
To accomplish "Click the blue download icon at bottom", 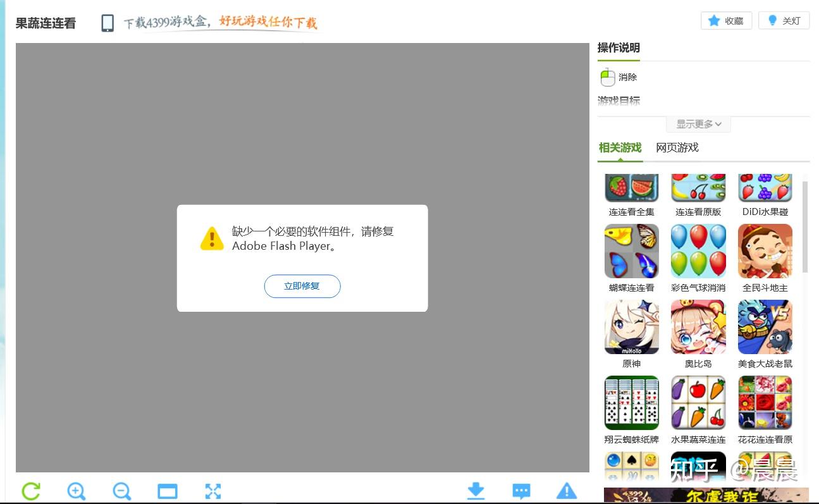I will pyautogui.click(x=476, y=491).
